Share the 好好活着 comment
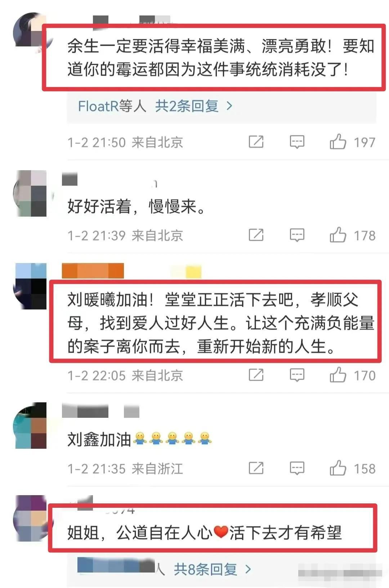Viewport: 389px width, 588px height. point(256,235)
